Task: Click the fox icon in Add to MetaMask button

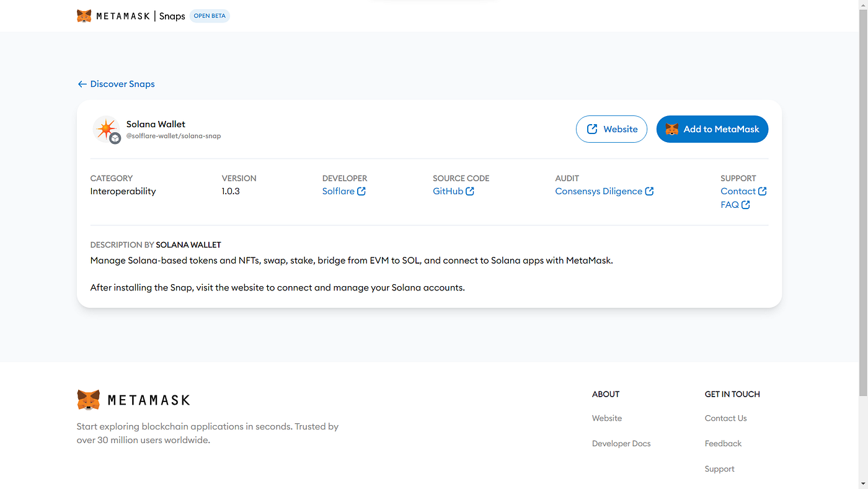Action: (672, 129)
